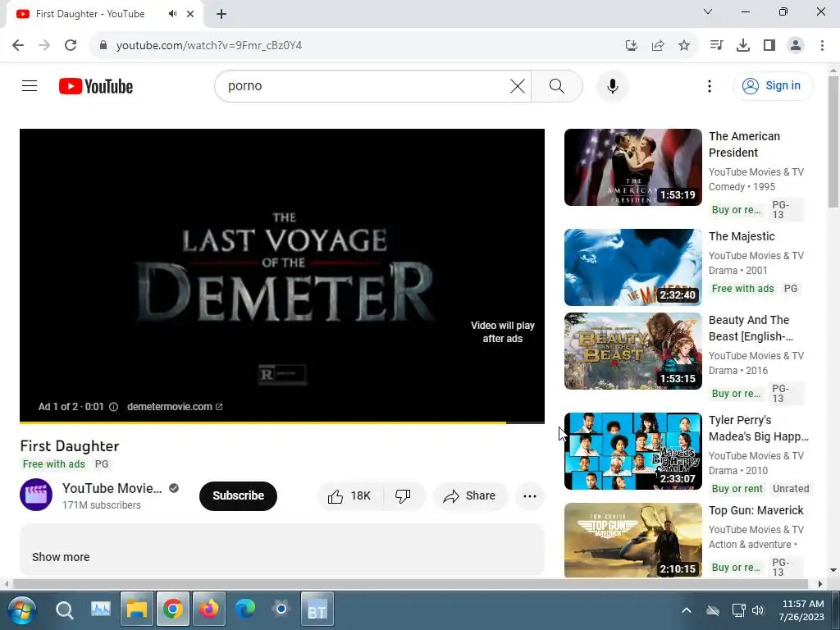Open Beauty And The Beast thumbnail

click(632, 351)
